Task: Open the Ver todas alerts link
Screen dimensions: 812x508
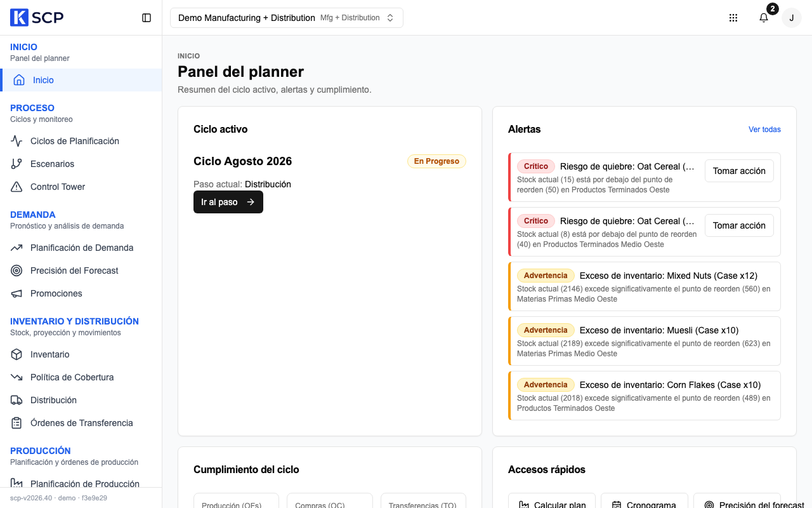Action: click(764, 130)
